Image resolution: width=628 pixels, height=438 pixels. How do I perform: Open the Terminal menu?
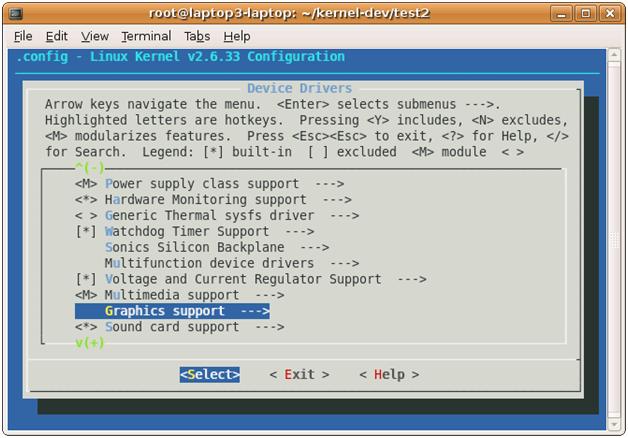click(146, 36)
